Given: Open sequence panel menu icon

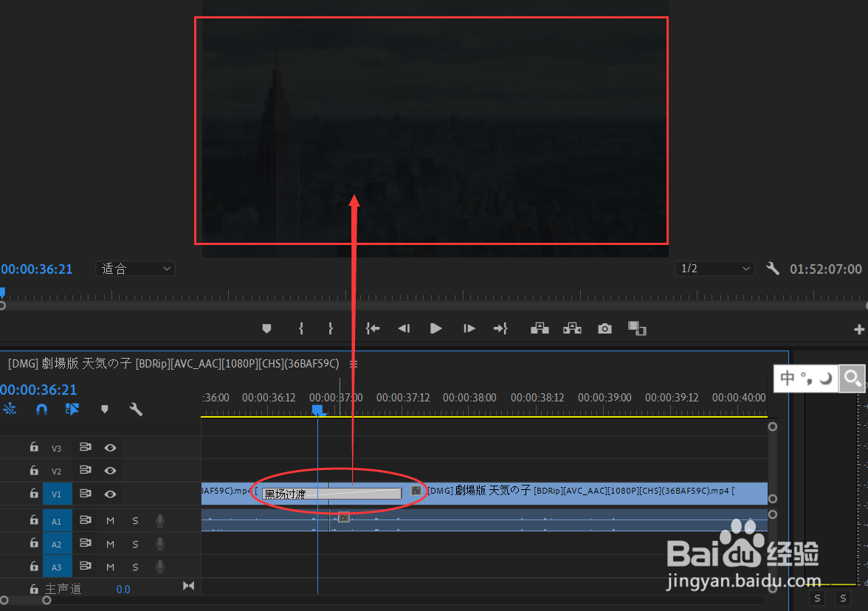Looking at the screenshot, I should tap(353, 364).
